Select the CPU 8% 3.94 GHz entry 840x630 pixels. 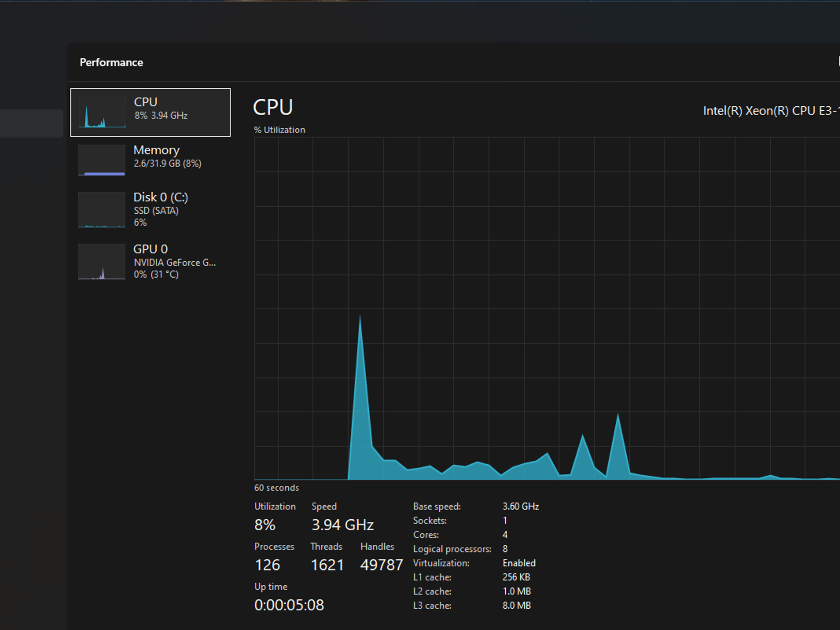pos(151,112)
